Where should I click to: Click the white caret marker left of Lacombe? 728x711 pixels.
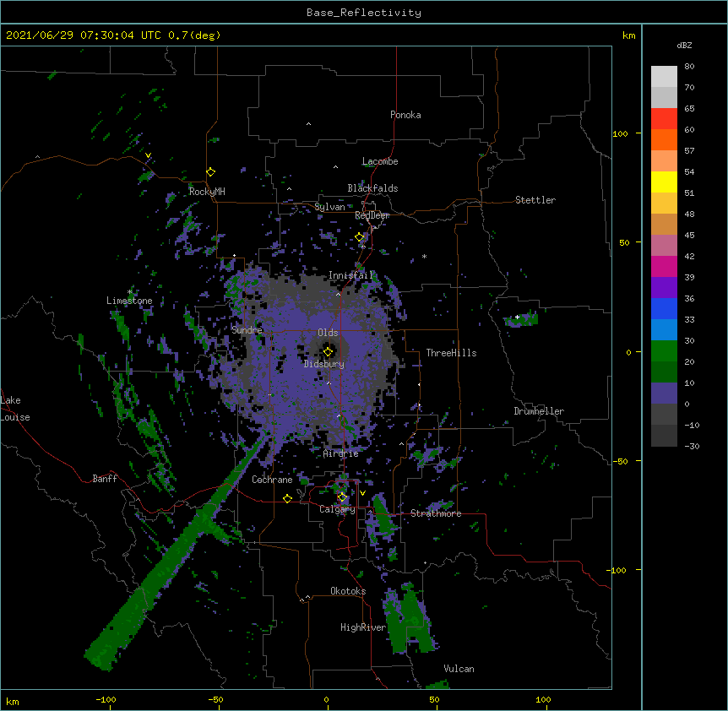coord(335,167)
